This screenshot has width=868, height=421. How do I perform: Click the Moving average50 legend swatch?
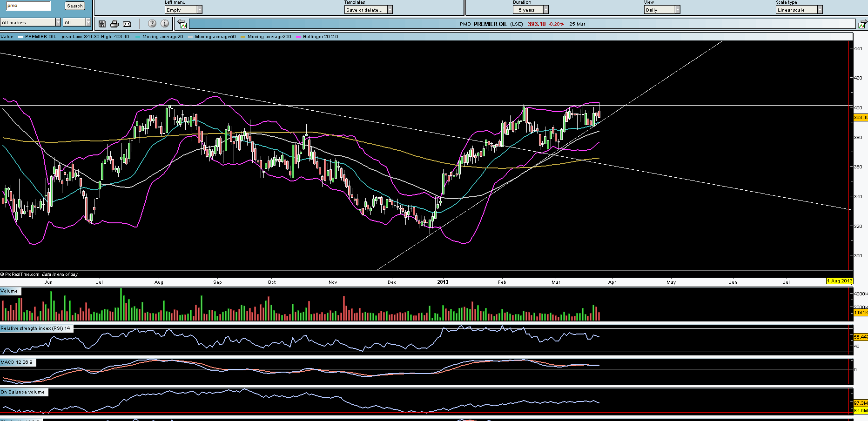click(x=190, y=37)
